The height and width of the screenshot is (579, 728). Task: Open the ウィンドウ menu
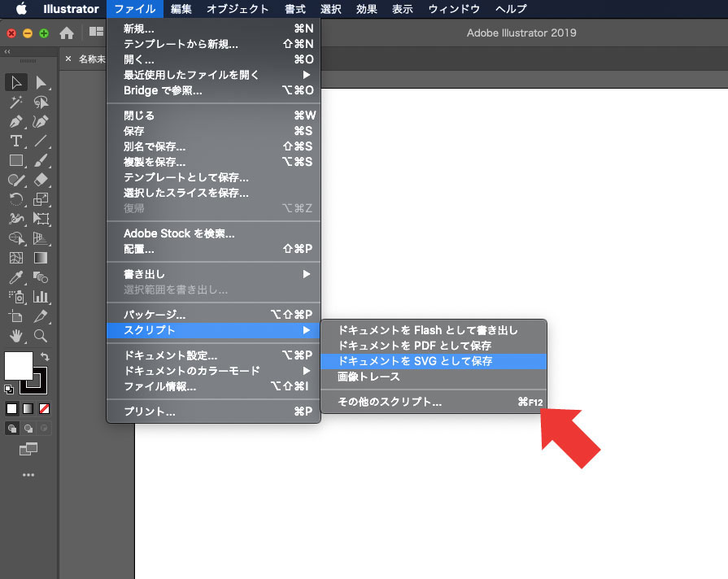[x=454, y=9]
